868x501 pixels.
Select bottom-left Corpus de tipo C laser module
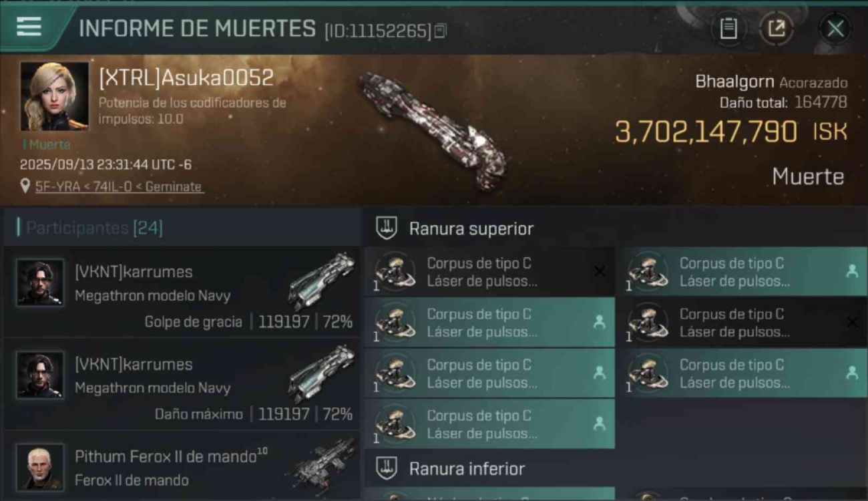click(489, 424)
